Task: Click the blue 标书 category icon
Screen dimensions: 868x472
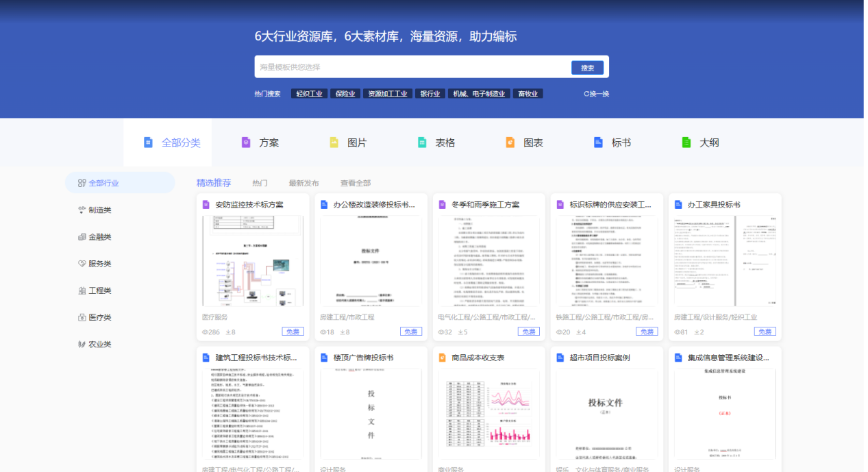Action: click(x=598, y=142)
